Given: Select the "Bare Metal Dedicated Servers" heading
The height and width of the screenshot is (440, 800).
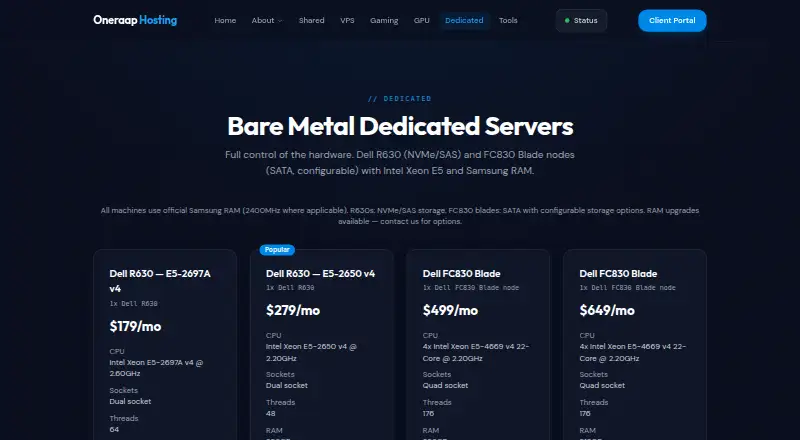Looking at the screenshot, I should [401, 126].
